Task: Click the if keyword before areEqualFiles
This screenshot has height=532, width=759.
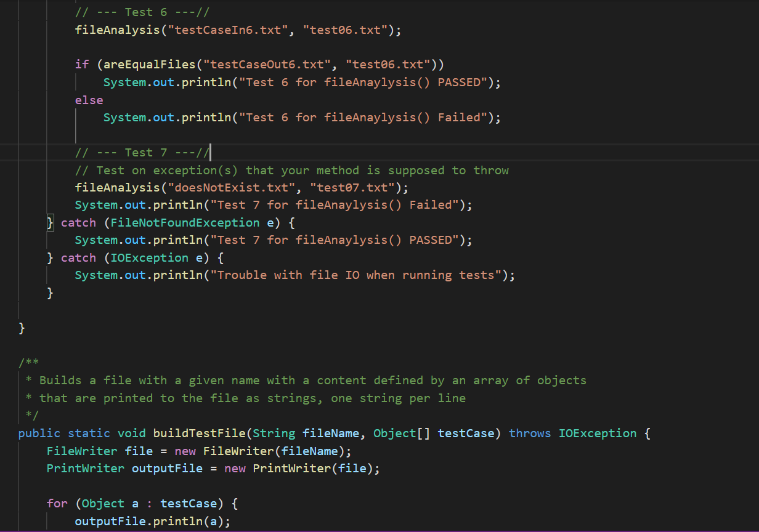Action: pyautogui.click(x=81, y=65)
